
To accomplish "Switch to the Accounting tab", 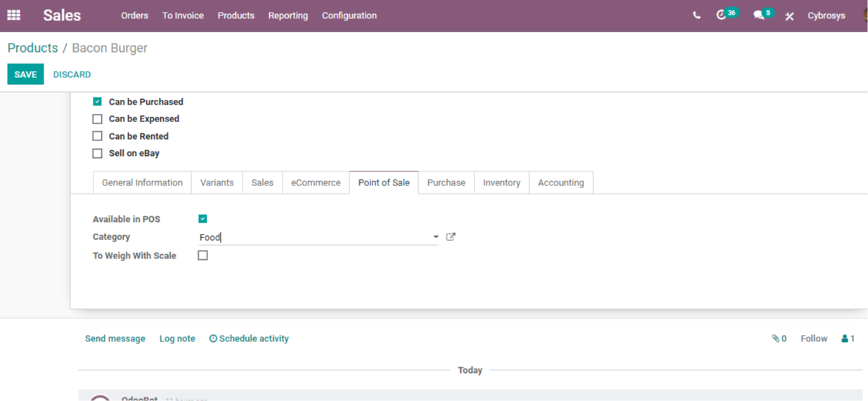I will point(561,183).
